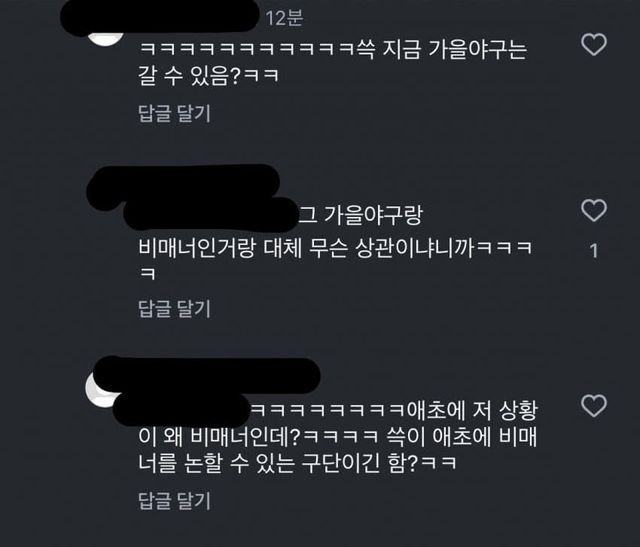Select the phrase 쓱 지금 가을야구는

coord(442,50)
